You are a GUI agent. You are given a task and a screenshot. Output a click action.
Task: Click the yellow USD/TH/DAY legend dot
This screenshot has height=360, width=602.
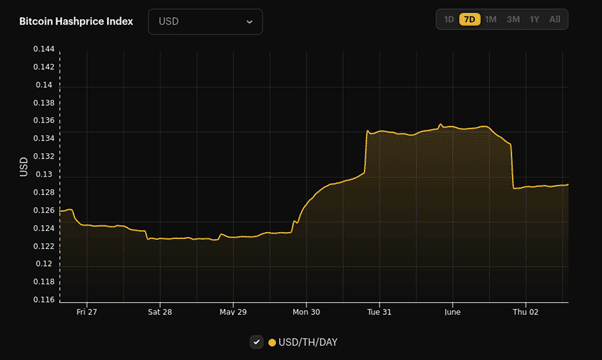coord(272,342)
